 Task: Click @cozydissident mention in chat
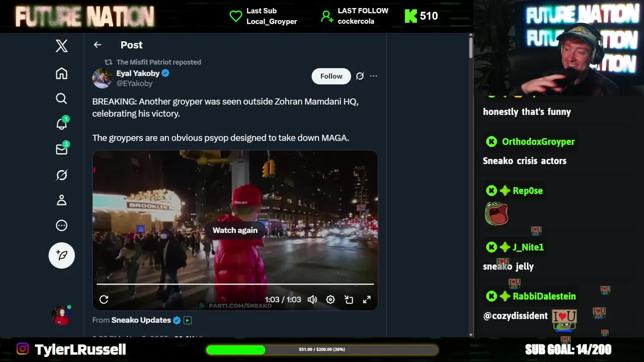[x=515, y=316]
